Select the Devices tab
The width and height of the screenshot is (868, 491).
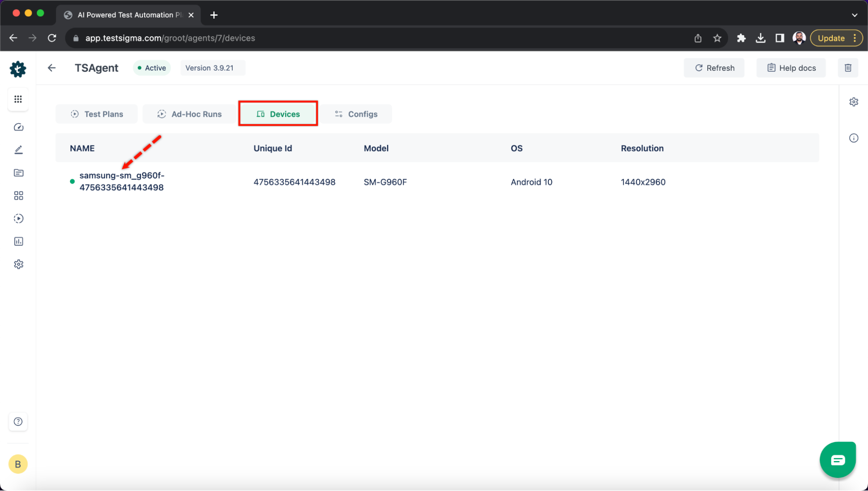[278, 114]
